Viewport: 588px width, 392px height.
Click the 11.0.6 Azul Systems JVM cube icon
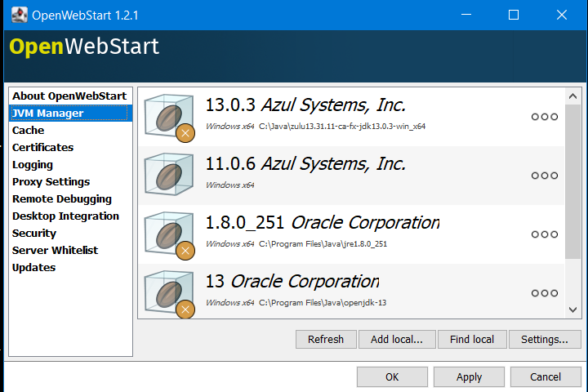(x=169, y=175)
